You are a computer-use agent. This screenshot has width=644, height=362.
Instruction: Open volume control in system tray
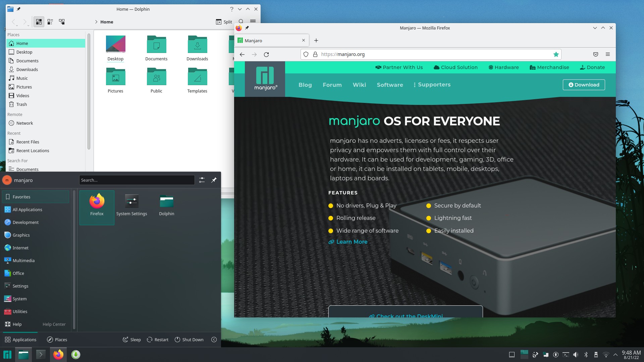pyautogui.click(x=576, y=355)
